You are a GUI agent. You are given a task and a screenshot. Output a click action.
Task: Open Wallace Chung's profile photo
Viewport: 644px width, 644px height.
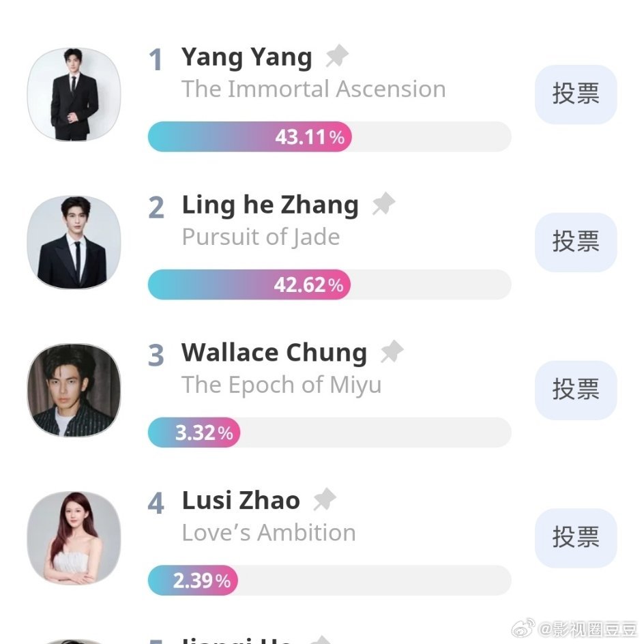coord(74,390)
